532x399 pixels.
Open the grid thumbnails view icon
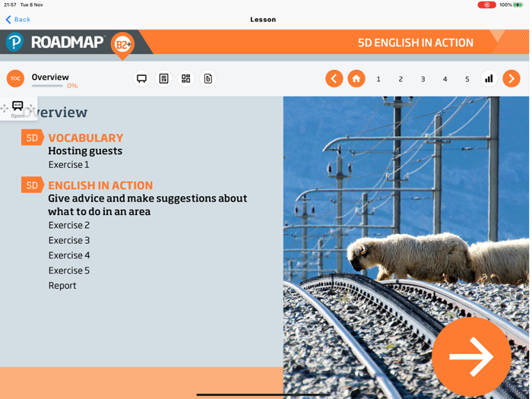click(x=186, y=79)
